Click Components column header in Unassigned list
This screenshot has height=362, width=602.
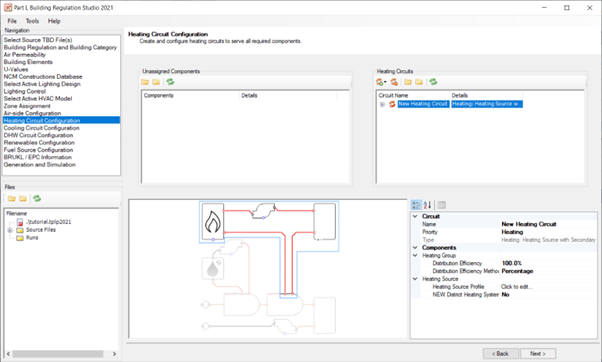click(x=191, y=96)
